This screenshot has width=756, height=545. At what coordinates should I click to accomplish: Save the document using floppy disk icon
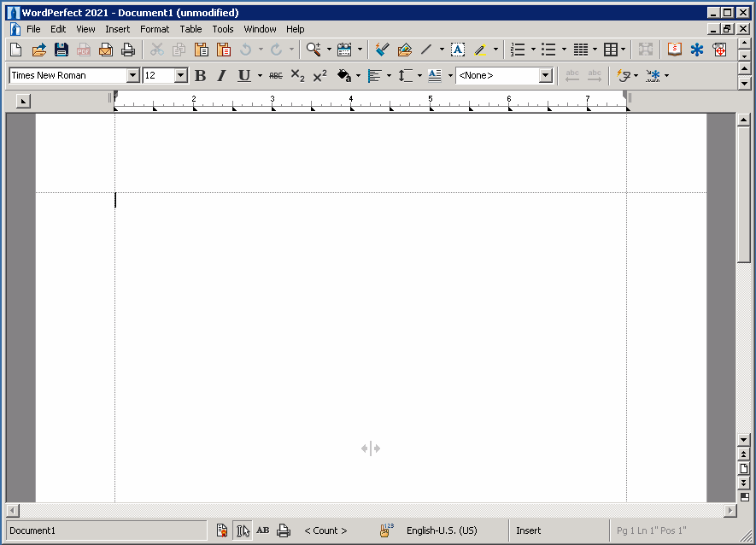[x=62, y=50]
